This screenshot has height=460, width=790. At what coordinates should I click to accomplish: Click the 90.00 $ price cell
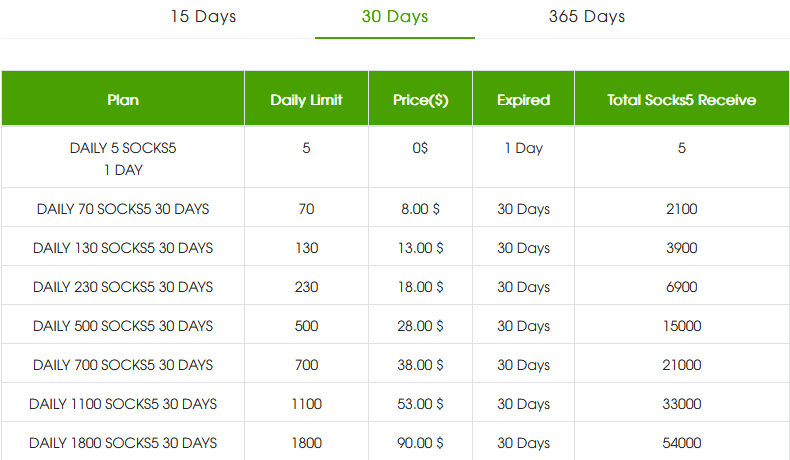(x=420, y=443)
